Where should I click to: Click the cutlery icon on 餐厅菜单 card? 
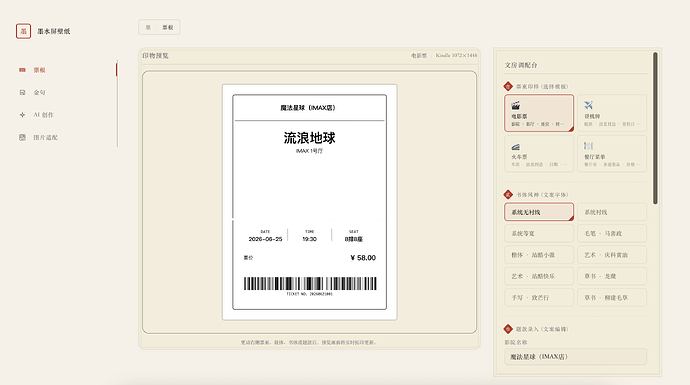click(x=589, y=146)
